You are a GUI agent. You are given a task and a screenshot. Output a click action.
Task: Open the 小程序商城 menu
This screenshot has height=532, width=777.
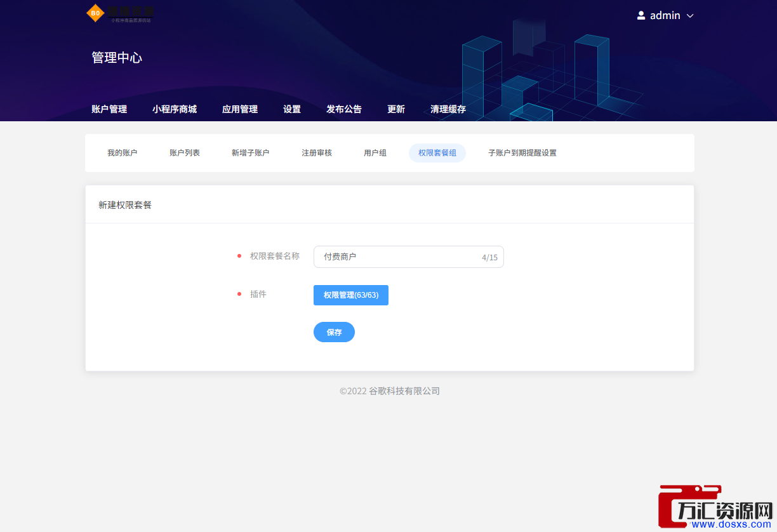[x=175, y=109]
